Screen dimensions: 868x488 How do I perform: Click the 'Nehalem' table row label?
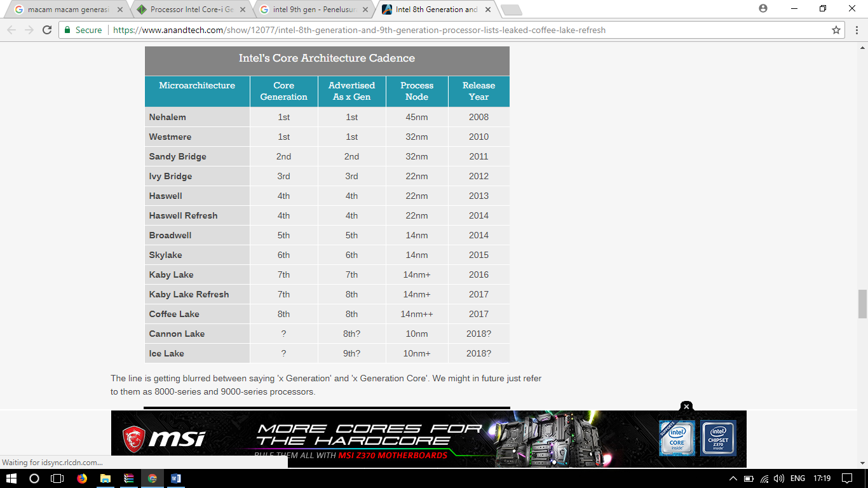point(168,117)
